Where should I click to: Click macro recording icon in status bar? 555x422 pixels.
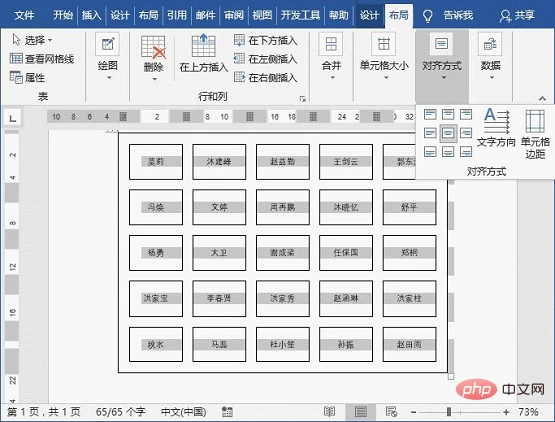point(227,412)
